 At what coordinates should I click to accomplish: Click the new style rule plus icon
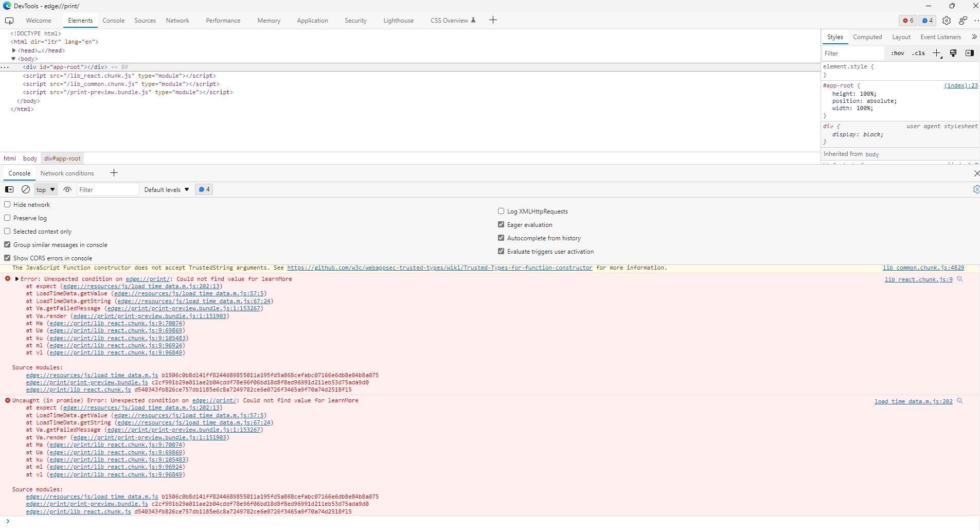[x=937, y=54]
